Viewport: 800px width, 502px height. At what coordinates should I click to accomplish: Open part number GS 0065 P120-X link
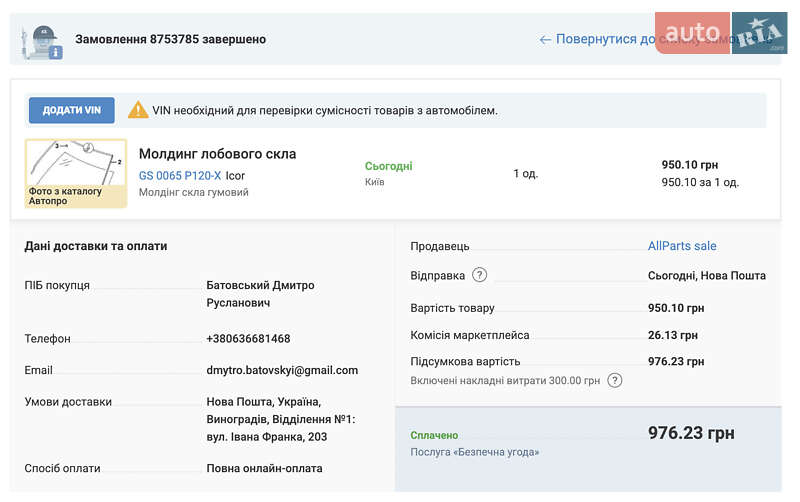pyautogui.click(x=180, y=175)
